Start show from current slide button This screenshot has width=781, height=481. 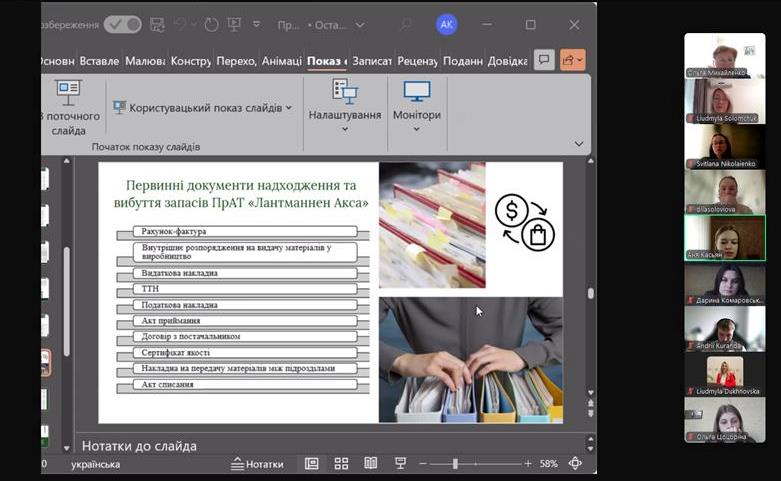point(69,107)
